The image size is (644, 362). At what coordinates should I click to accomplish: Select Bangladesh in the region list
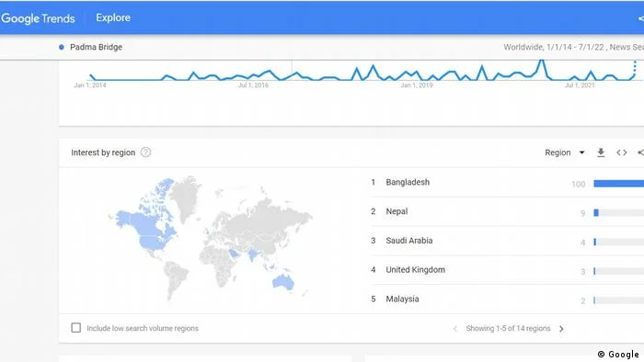(x=408, y=182)
